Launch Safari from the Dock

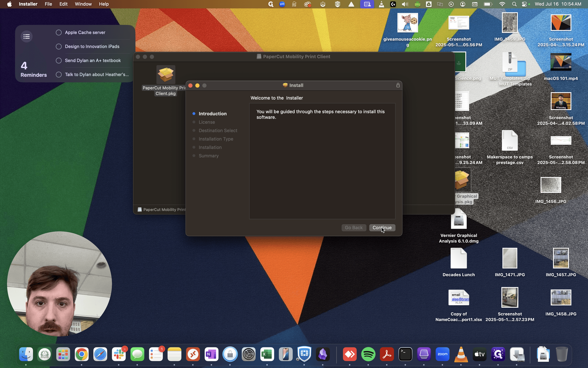coord(100,354)
